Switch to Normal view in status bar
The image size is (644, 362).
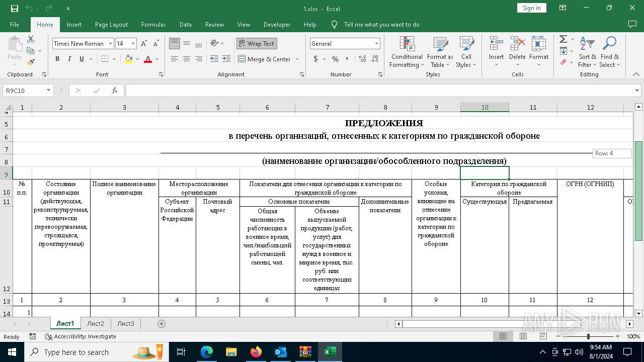point(503,336)
